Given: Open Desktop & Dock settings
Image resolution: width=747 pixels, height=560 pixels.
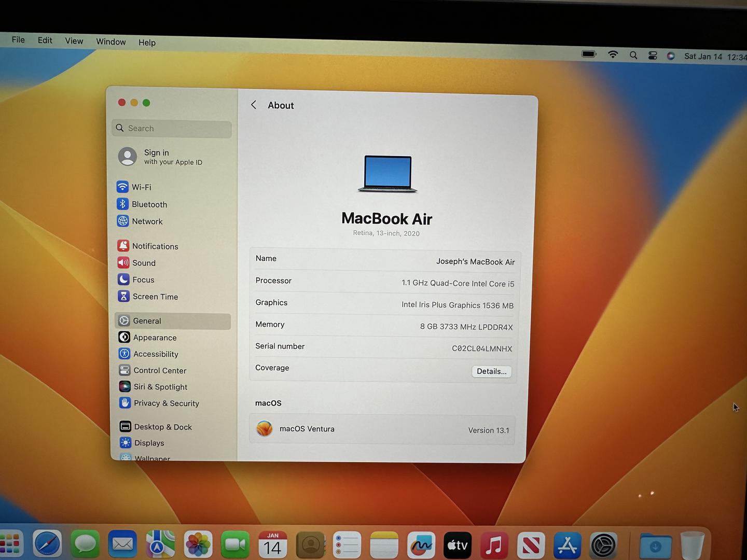Looking at the screenshot, I should click(x=156, y=427).
